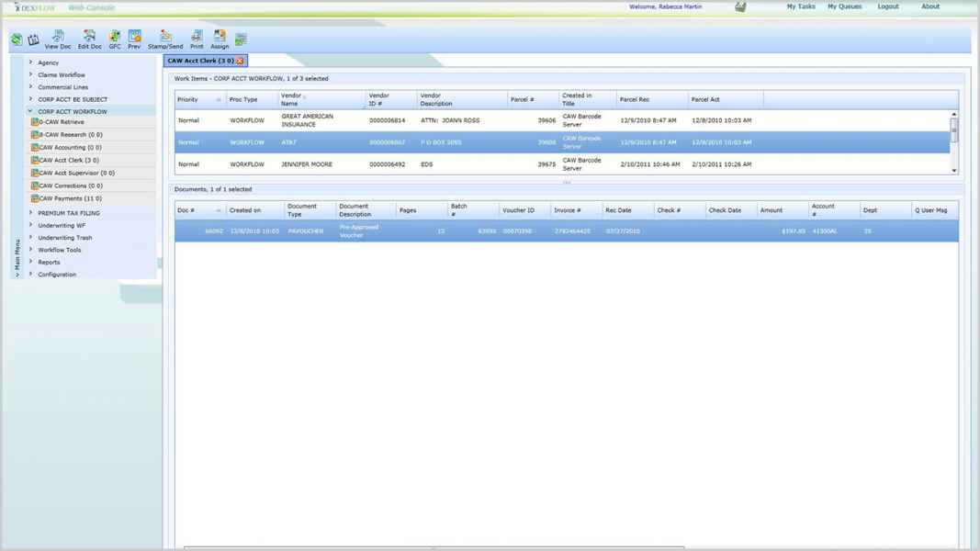The width and height of the screenshot is (980, 551).
Task: Click the Assign toolbar icon
Action: pyautogui.click(x=220, y=39)
